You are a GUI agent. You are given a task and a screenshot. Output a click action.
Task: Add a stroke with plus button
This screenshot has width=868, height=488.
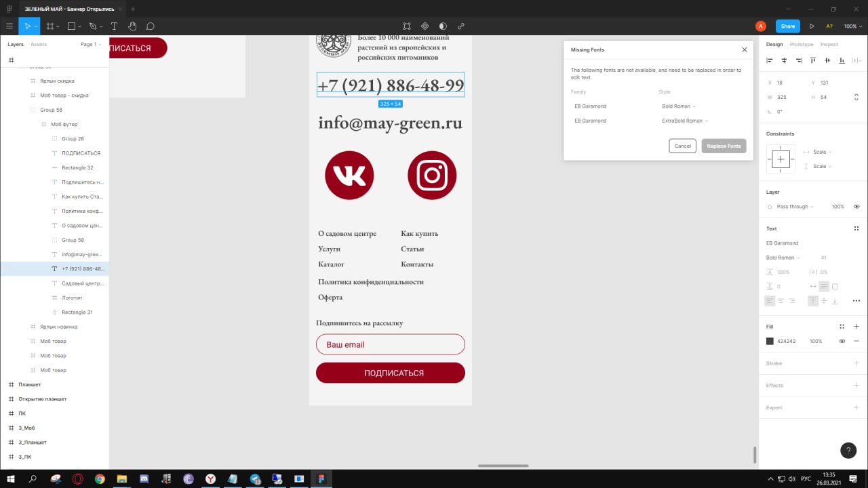[856, 363]
